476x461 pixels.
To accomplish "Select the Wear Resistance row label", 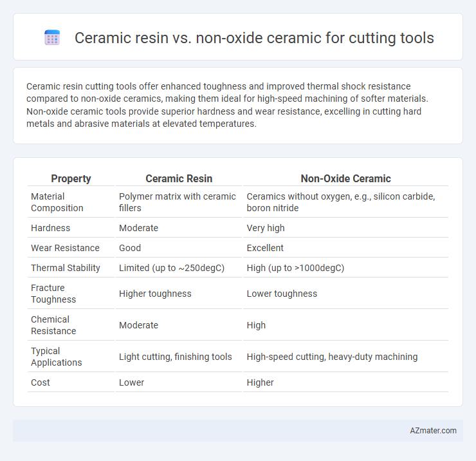I will point(65,248).
